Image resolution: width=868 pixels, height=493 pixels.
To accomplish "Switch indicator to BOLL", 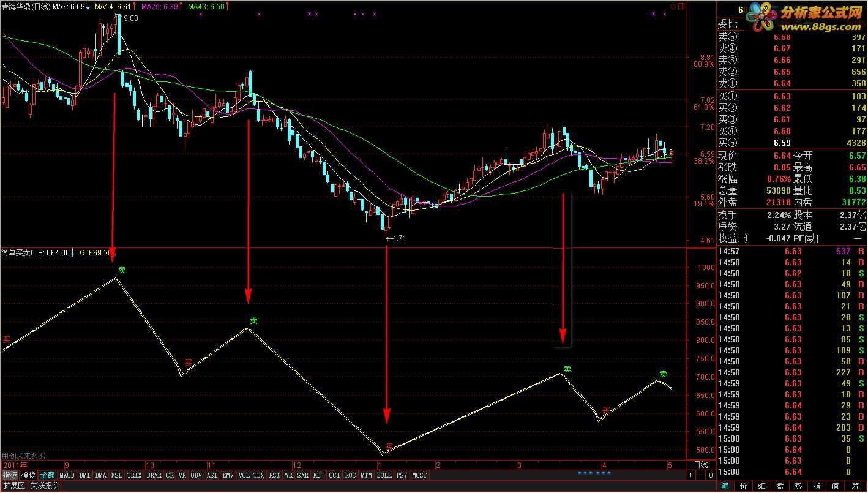I will click(384, 475).
